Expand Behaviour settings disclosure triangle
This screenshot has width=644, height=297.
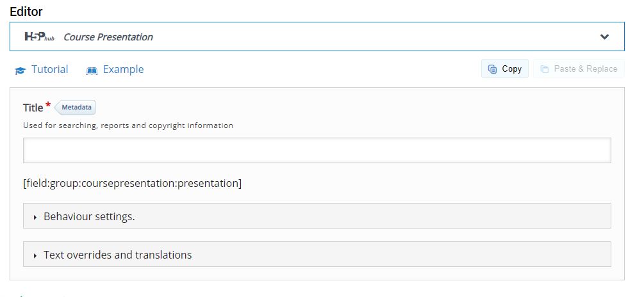[35, 217]
